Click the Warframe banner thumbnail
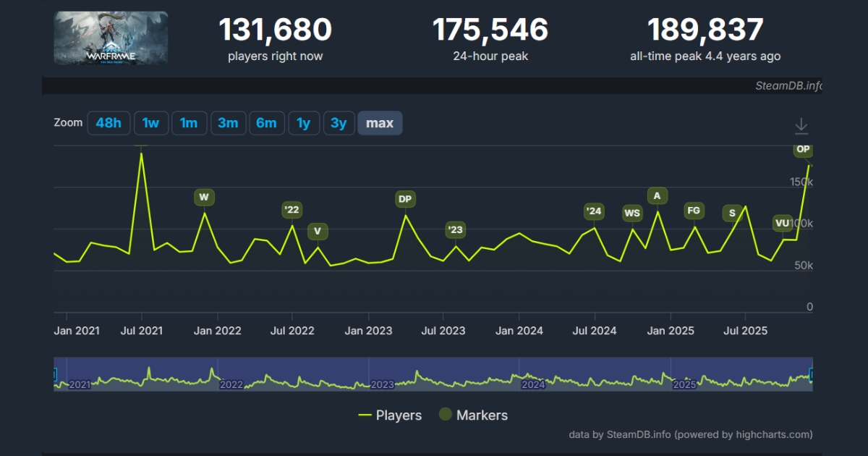 pos(110,38)
